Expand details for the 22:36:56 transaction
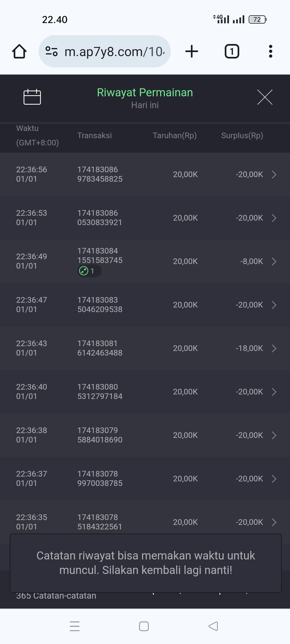The image size is (290, 644). pos(274,174)
